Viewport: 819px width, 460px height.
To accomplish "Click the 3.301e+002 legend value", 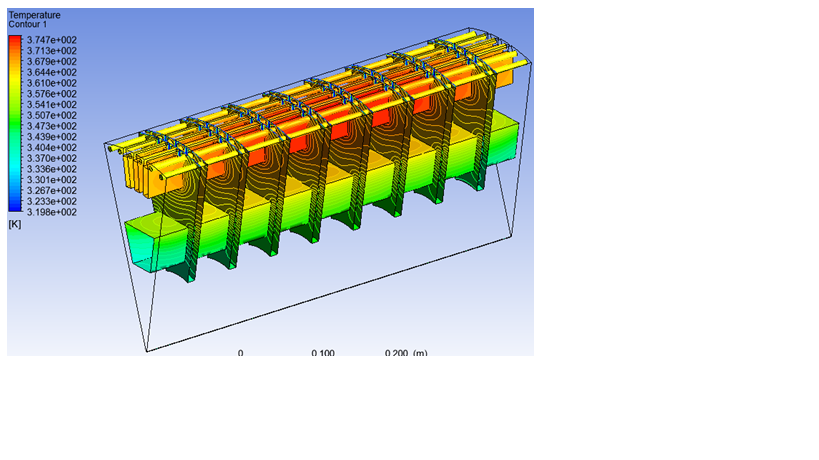I will tap(52, 180).
